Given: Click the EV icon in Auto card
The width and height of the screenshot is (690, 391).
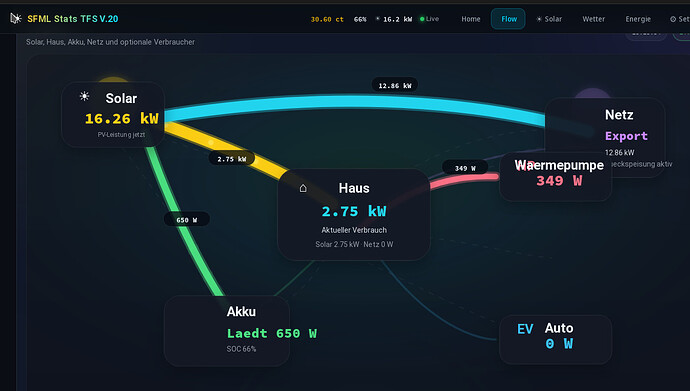Looking at the screenshot, I should point(525,329).
